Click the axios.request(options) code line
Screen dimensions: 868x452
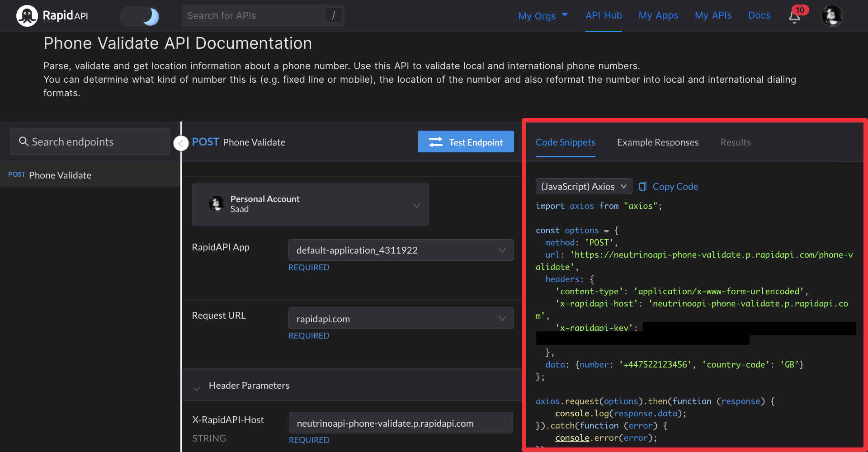(x=655, y=401)
